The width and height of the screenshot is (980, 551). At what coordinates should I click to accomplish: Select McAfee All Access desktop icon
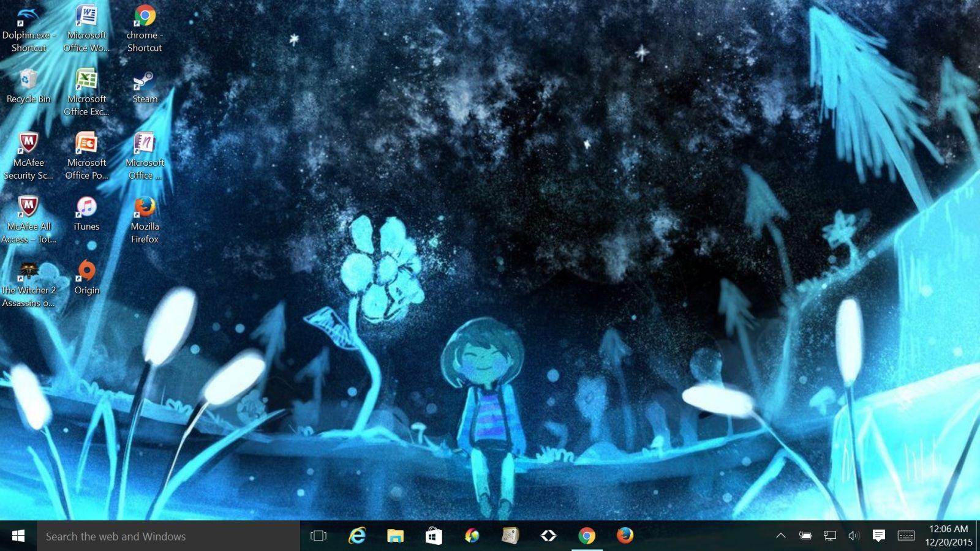(28, 220)
